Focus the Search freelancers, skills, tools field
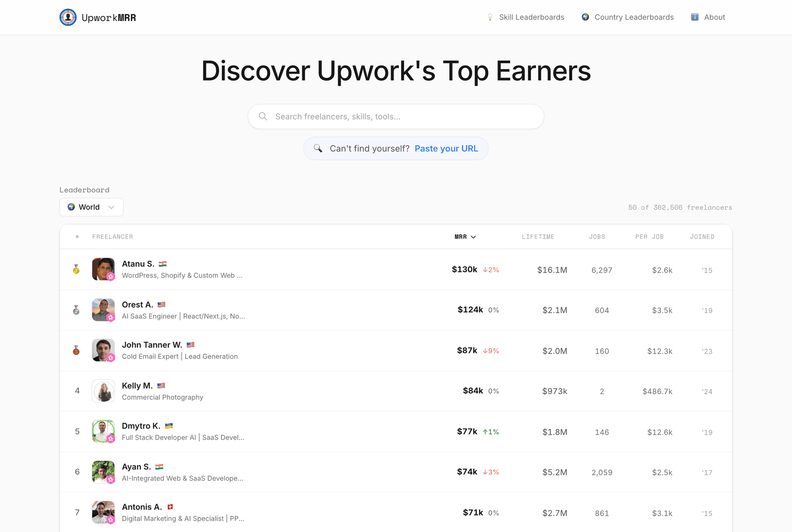Image resolution: width=792 pixels, height=532 pixels. point(396,116)
